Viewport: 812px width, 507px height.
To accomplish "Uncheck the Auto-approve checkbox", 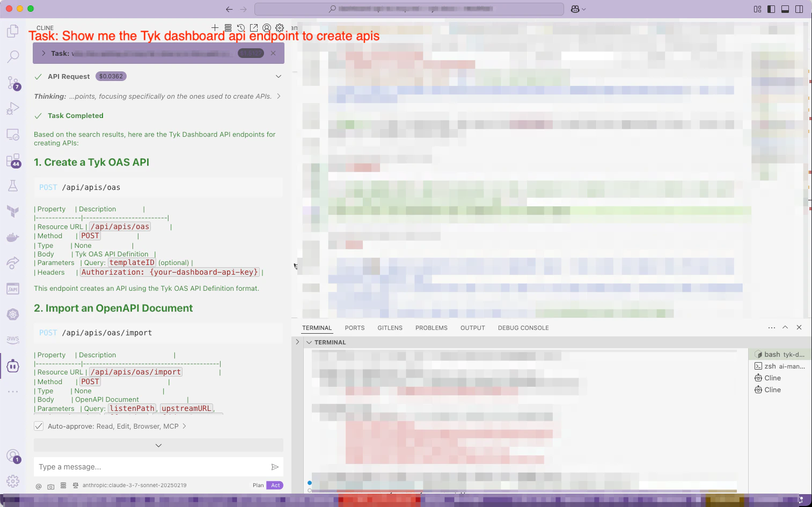I will tap(39, 426).
